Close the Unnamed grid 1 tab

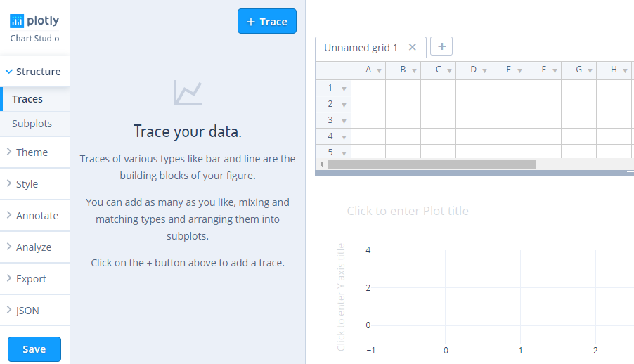413,47
